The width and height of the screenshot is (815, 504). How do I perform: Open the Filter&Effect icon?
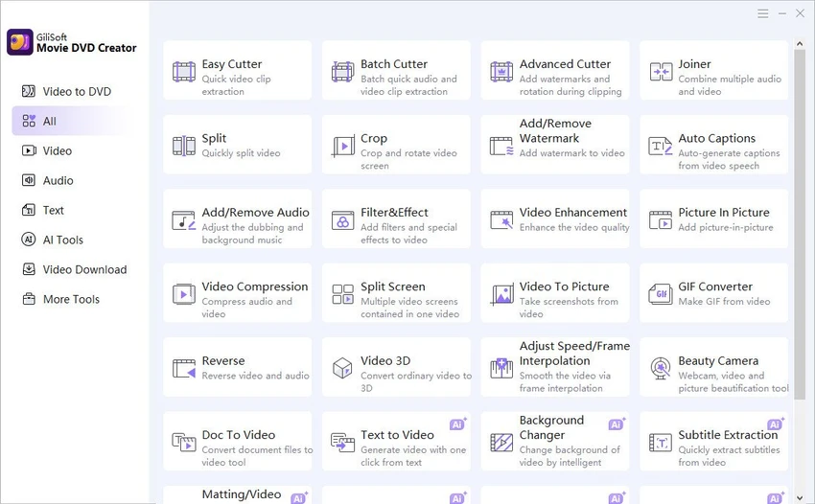click(x=343, y=220)
